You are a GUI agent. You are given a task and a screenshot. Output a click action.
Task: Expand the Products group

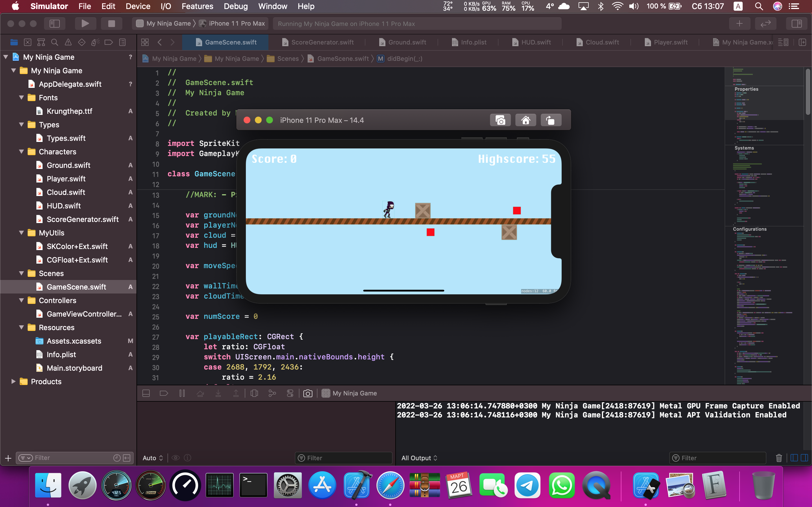14,381
